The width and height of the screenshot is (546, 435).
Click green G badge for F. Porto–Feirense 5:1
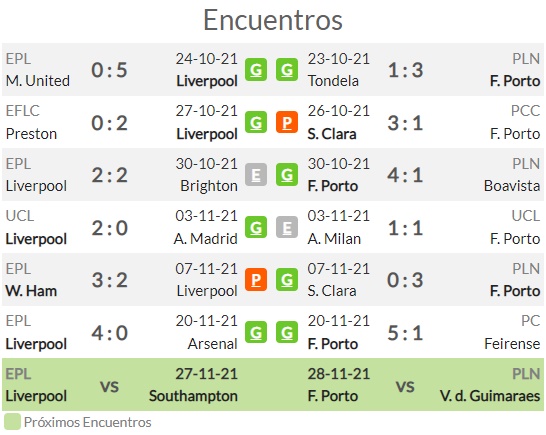click(287, 333)
